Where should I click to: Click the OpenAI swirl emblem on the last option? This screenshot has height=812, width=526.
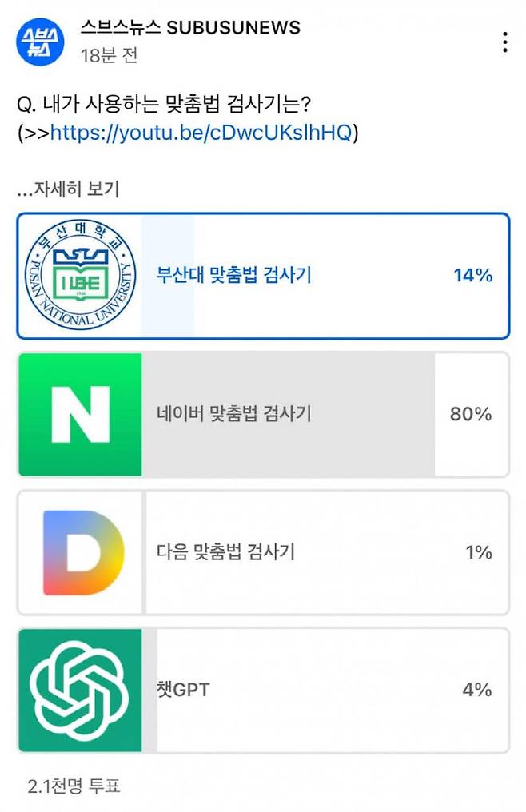(78, 690)
